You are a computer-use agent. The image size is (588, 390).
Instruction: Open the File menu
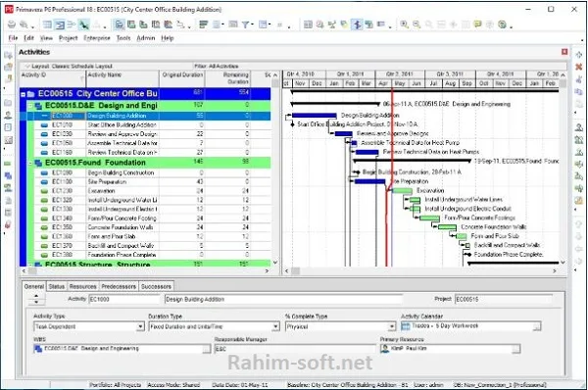13,38
